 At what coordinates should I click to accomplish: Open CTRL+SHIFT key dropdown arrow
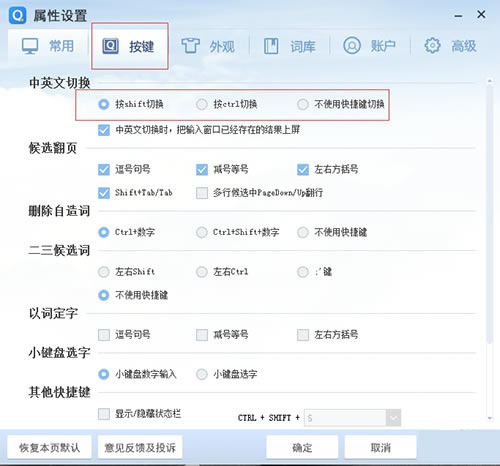point(393,418)
